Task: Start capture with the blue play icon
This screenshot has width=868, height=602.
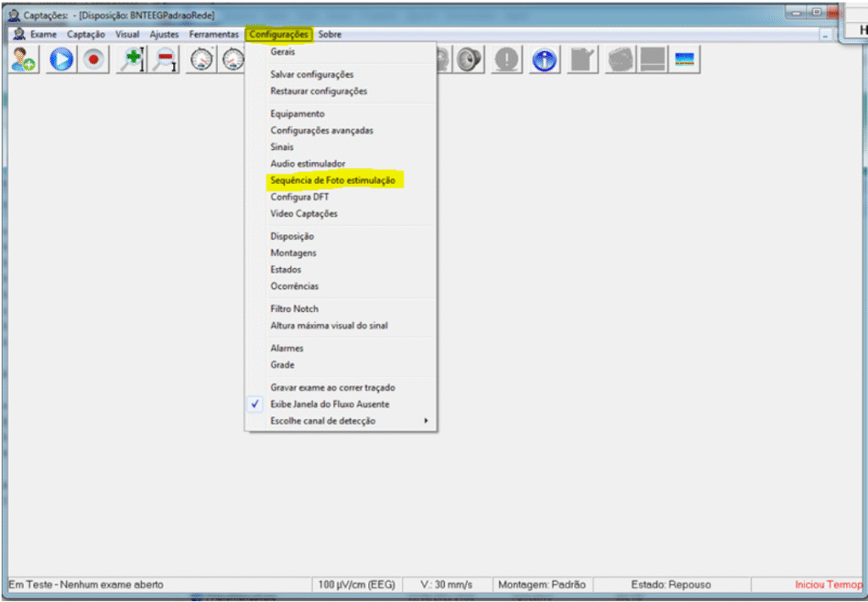Action: [60, 59]
